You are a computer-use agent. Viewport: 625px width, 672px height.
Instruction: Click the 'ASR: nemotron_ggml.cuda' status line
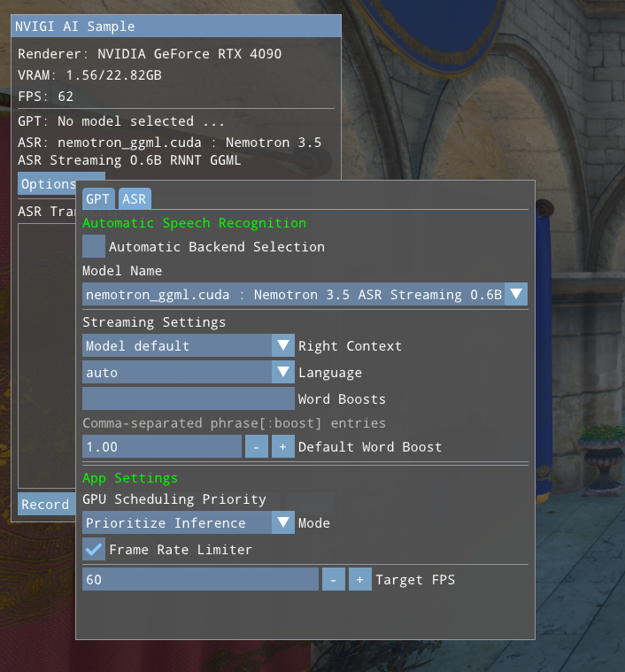tap(170, 151)
